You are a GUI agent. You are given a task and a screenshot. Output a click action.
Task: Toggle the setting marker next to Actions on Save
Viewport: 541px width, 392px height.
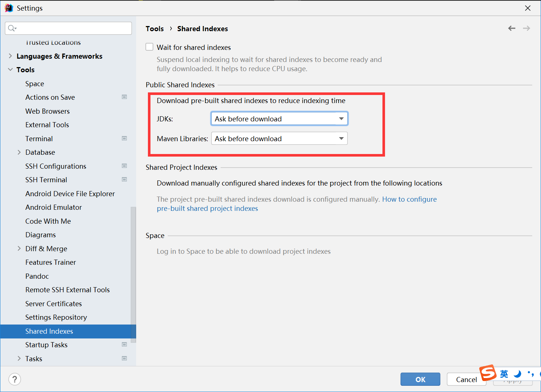tap(124, 97)
